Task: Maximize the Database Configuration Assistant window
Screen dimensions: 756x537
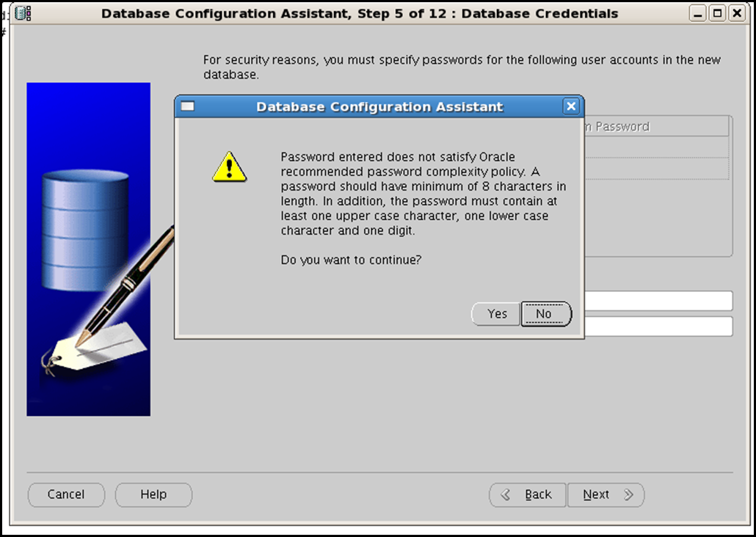Action: point(717,13)
